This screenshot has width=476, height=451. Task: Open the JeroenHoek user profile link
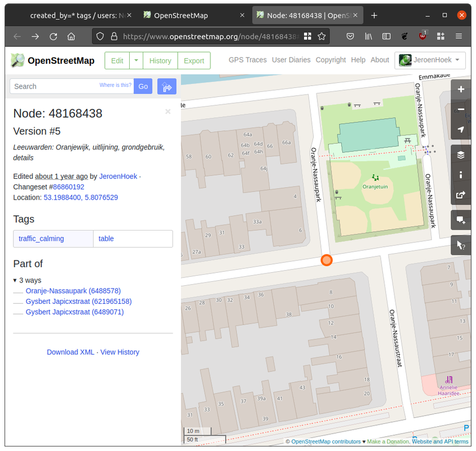118,176
